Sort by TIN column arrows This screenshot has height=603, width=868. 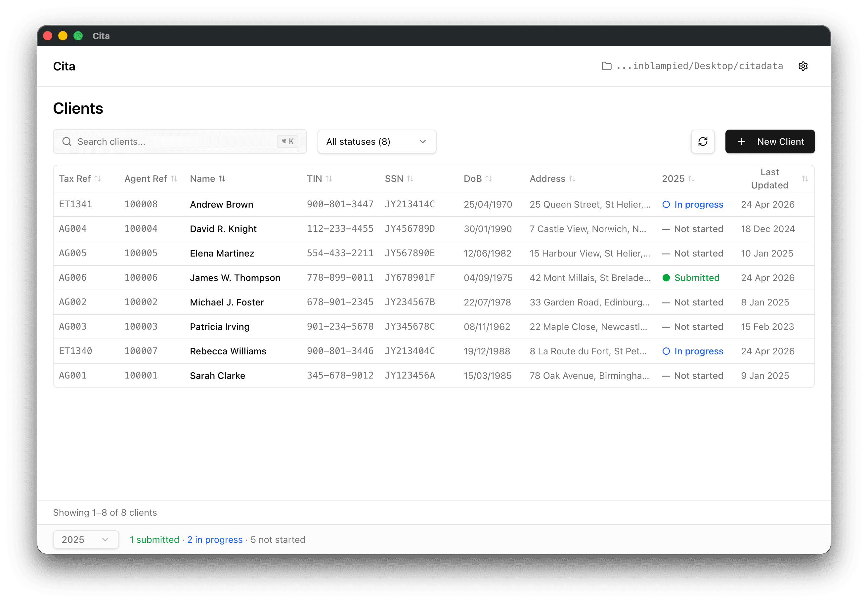[x=329, y=179]
